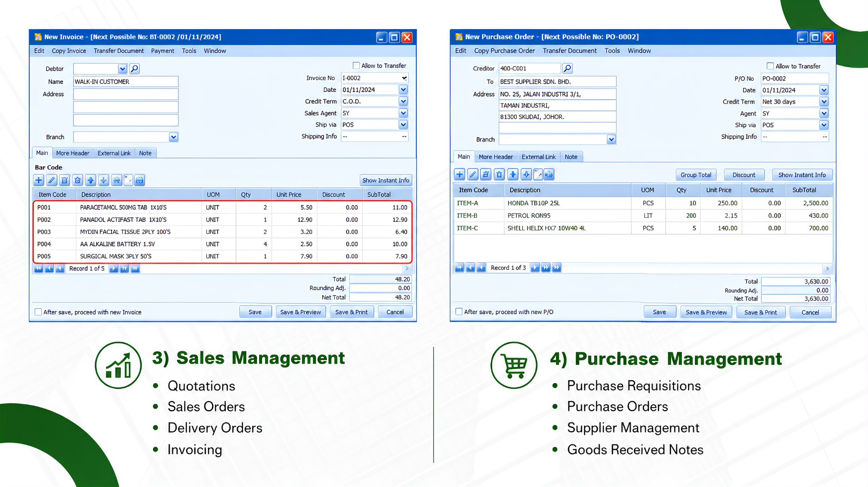
Task: Go to next record in Invoice navigator
Action: click(x=113, y=268)
